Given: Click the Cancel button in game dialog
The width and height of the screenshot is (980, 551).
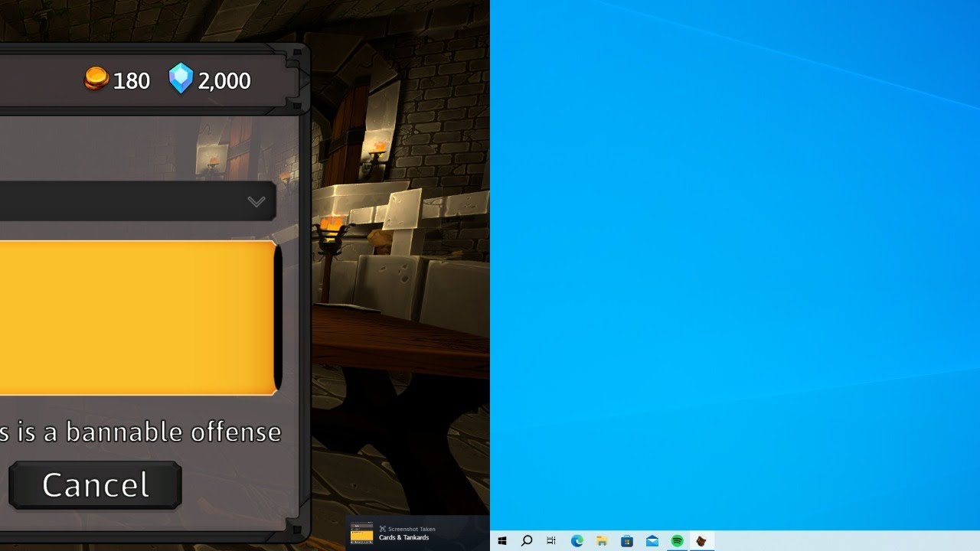Looking at the screenshot, I should [x=95, y=484].
